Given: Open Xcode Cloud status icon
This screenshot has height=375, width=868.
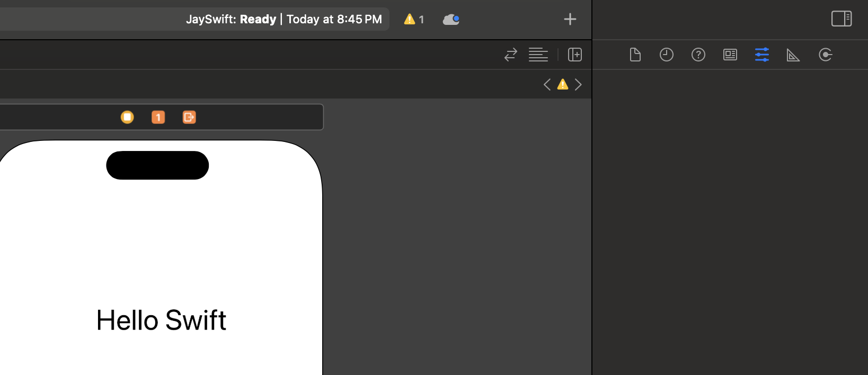Looking at the screenshot, I should (x=451, y=20).
